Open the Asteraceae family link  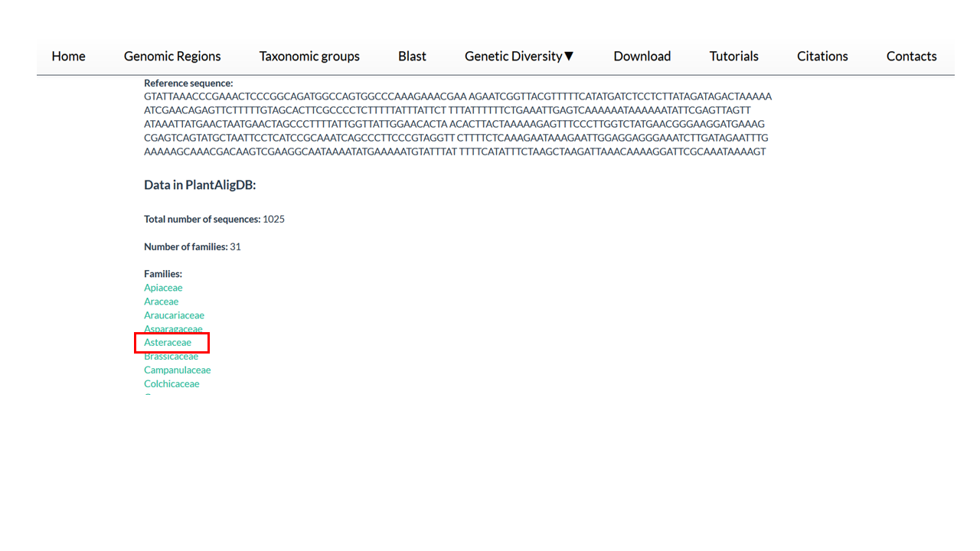(168, 342)
